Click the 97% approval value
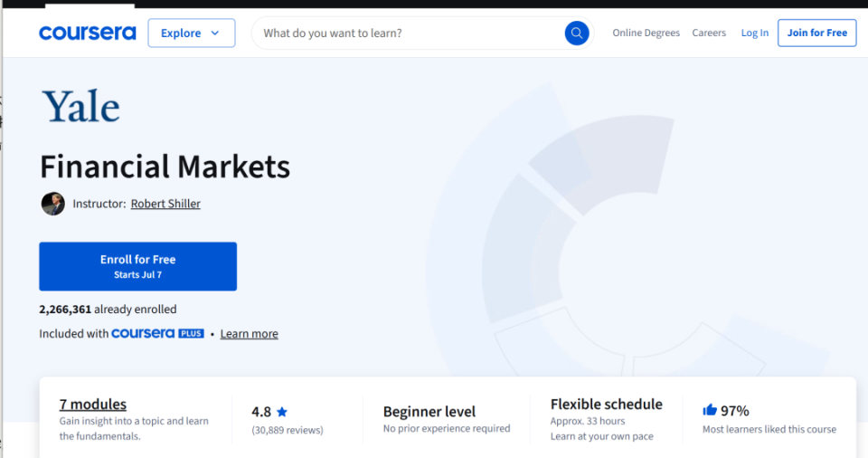868x458 pixels. coord(734,411)
